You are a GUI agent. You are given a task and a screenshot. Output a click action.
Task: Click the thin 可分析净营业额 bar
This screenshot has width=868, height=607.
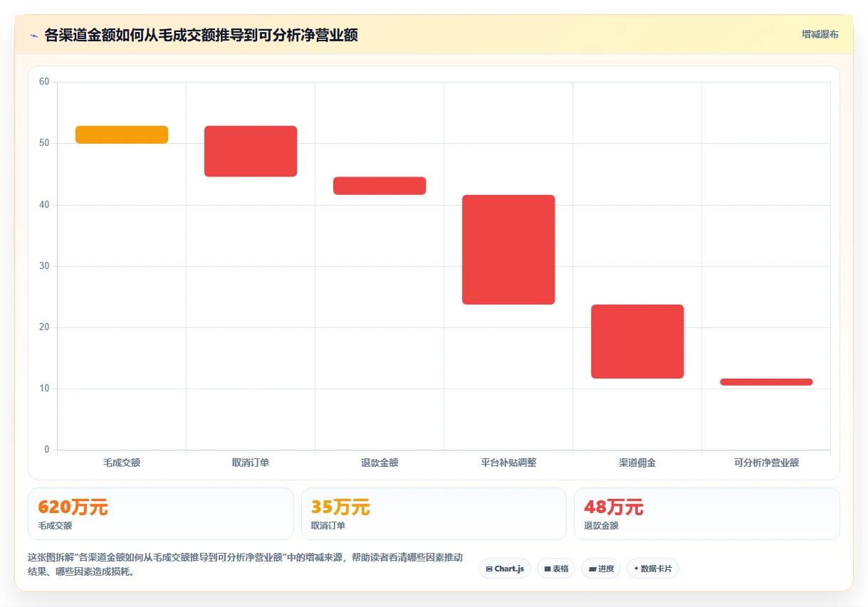pos(766,382)
